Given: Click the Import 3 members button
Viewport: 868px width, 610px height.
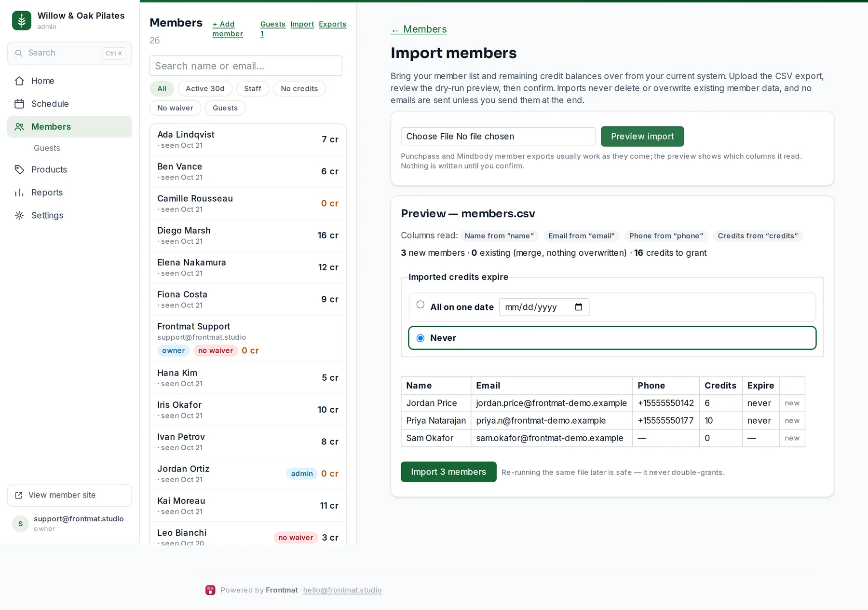Looking at the screenshot, I should coord(448,472).
